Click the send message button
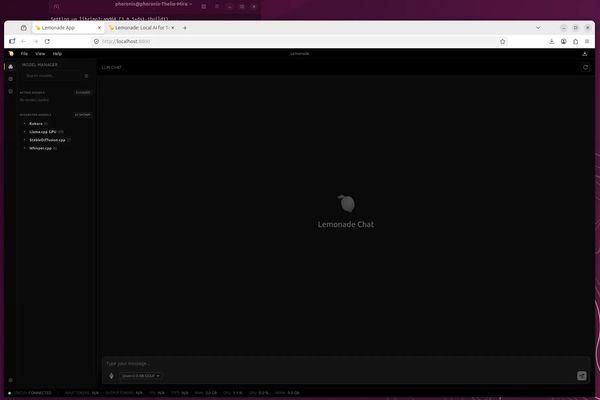This screenshot has width=600, height=400. click(x=582, y=376)
